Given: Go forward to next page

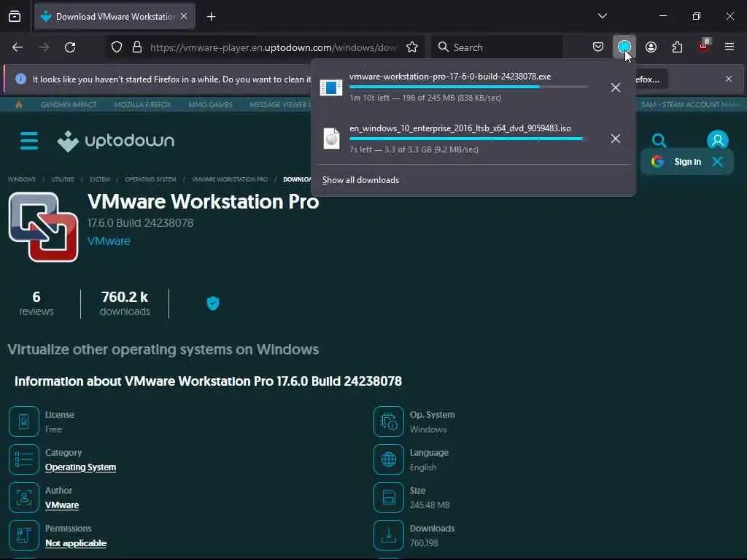Looking at the screenshot, I should [x=44, y=47].
